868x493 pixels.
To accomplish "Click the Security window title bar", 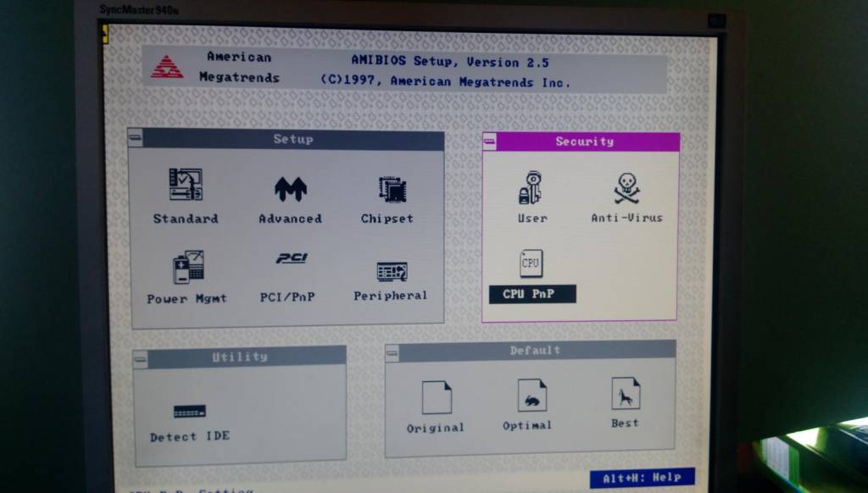I will click(x=588, y=141).
